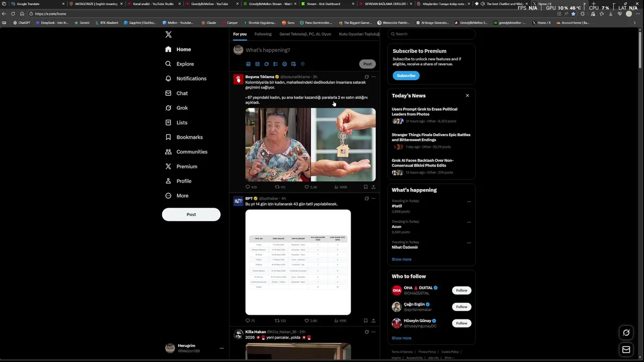The height and width of the screenshot is (362, 644).
Task: Open Bookmarks in the sidebar
Action: 184,137
